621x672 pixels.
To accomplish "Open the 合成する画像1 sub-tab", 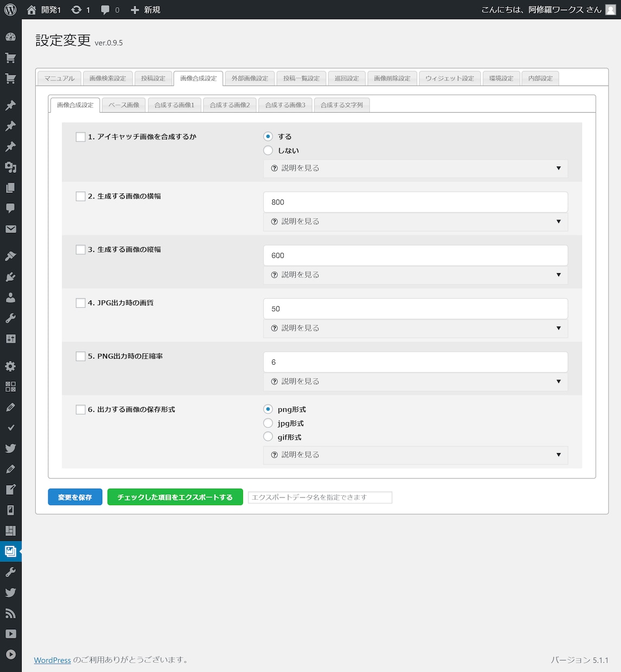I will (x=174, y=105).
